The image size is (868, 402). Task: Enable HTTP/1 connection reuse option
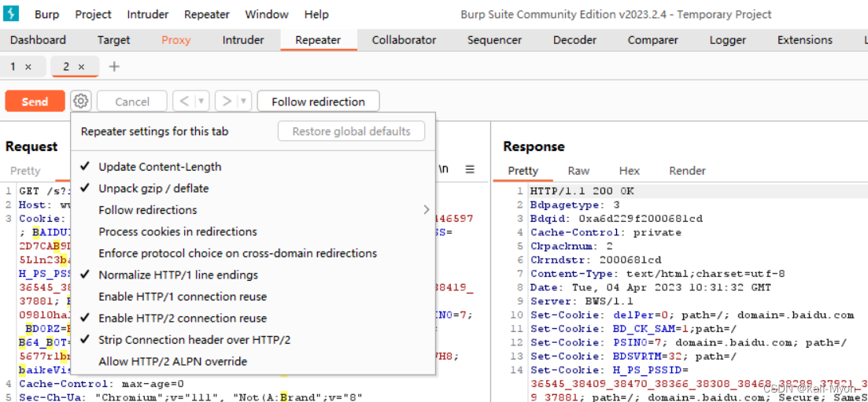click(253, 297)
